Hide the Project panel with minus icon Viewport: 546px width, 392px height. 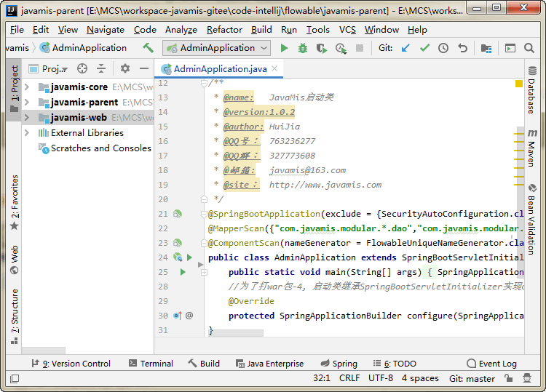click(144, 68)
